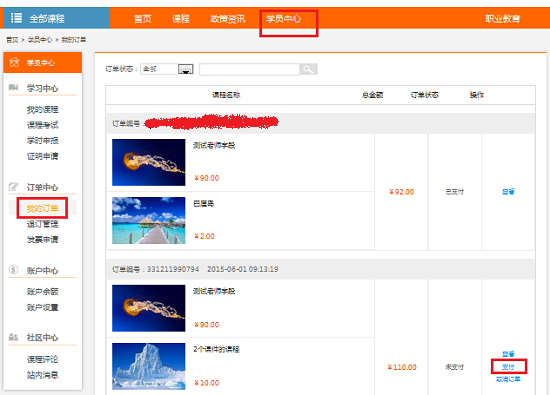
Task: Click the pencil icon next to 订单中心
Action: click(x=13, y=187)
